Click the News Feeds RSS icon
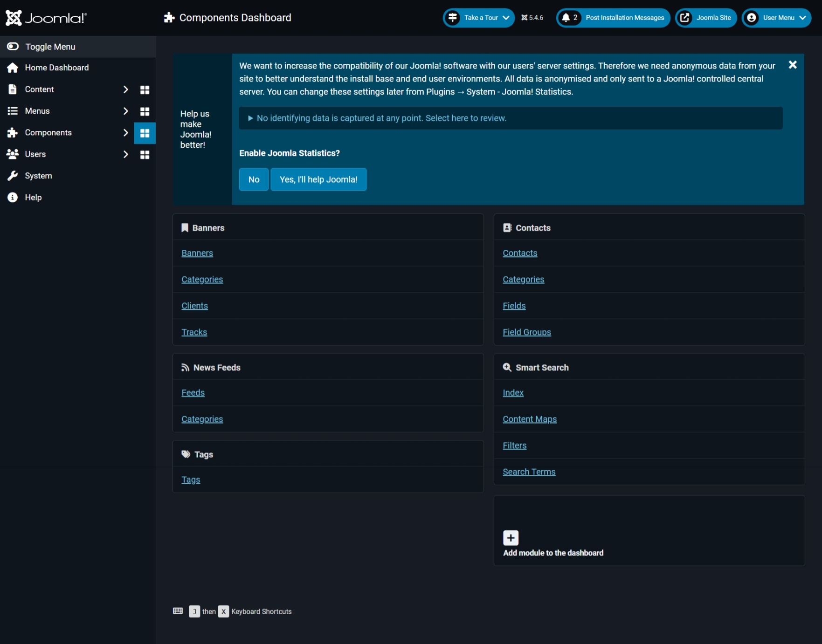The image size is (822, 644). (185, 368)
